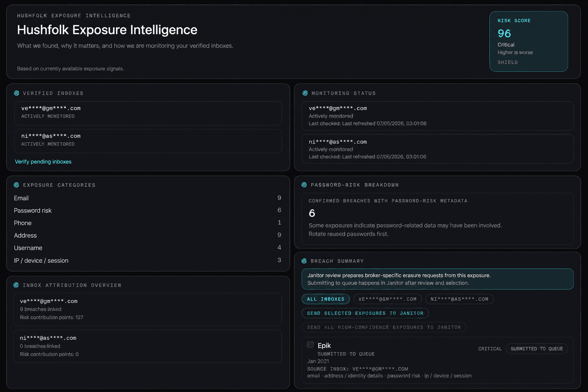Click the Verified Inboxes shield icon
The width and height of the screenshot is (588, 392).
(x=16, y=93)
